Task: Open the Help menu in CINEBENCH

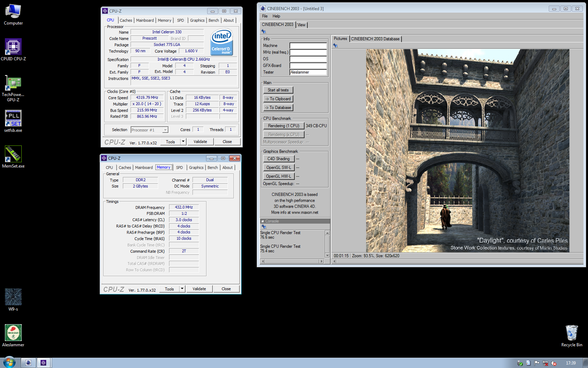Action: click(276, 16)
